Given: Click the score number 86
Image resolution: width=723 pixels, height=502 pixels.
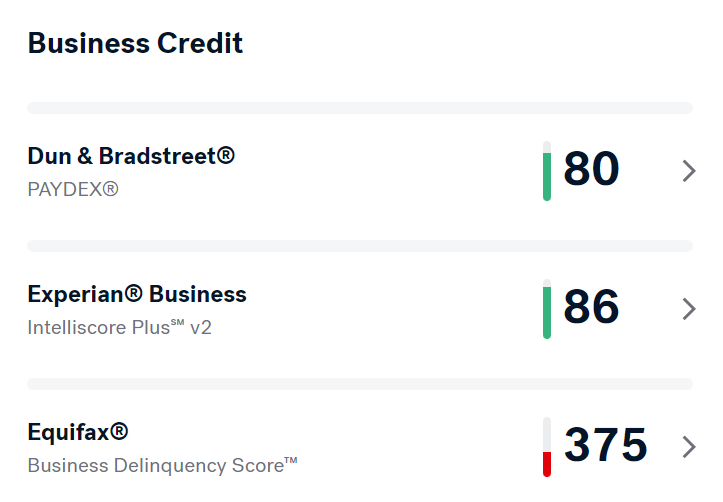Looking at the screenshot, I should [x=591, y=307].
